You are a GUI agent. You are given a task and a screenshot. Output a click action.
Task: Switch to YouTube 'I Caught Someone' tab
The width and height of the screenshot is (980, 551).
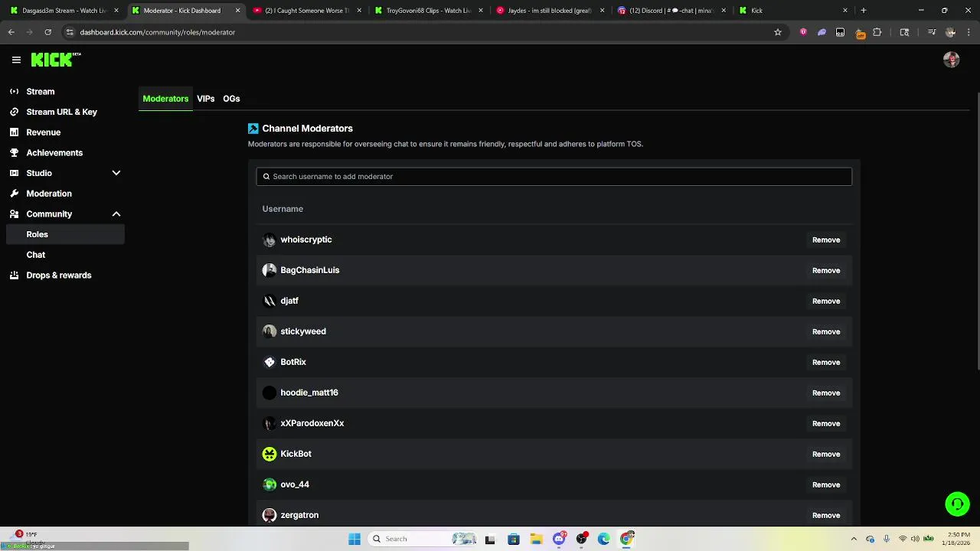pos(305,11)
